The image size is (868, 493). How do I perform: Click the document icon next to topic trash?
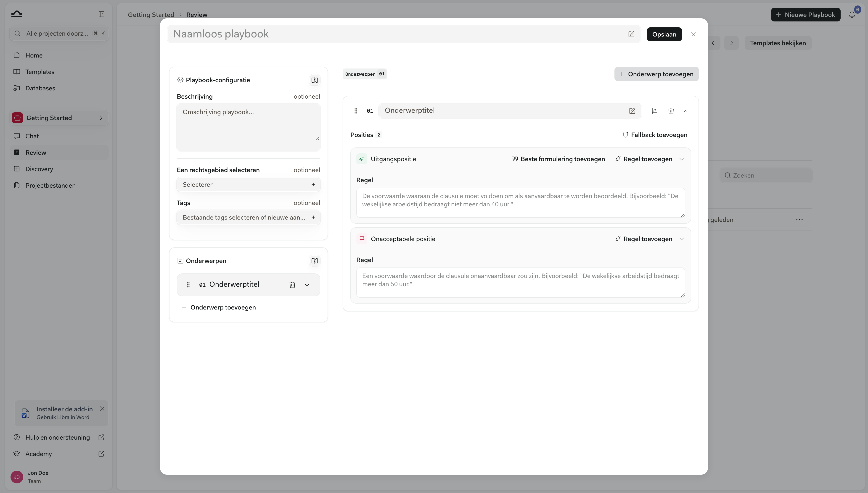[655, 111]
